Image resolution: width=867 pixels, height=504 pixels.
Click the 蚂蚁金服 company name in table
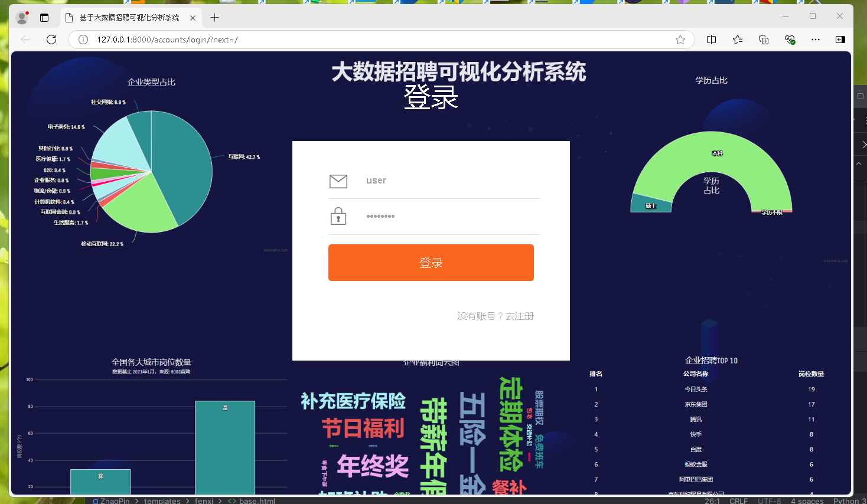point(696,464)
